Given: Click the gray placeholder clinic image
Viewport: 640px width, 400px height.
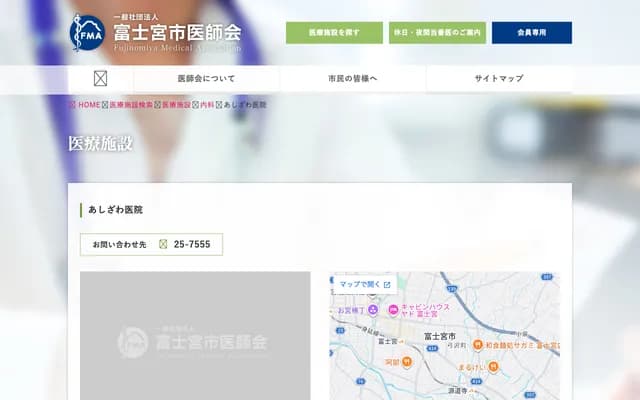Looking at the screenshot, I should click(x=195, y=336).
